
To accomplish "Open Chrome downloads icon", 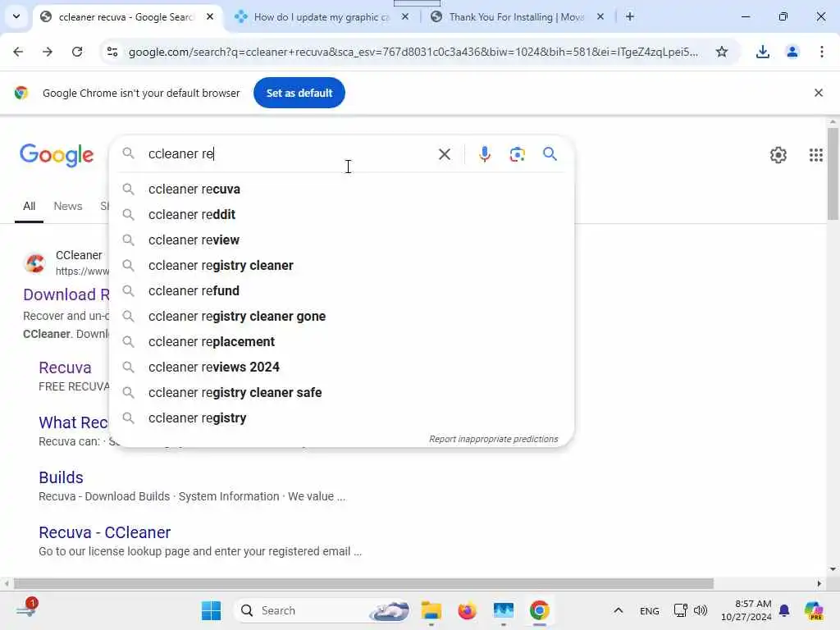I will coord(762,52).
